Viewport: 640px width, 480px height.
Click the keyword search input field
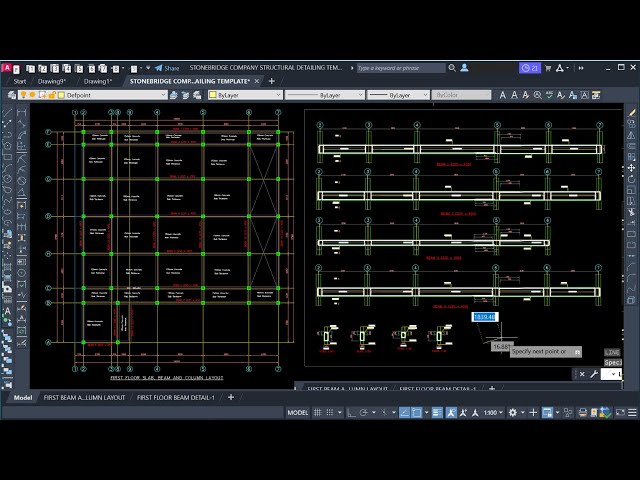[401, 68]
